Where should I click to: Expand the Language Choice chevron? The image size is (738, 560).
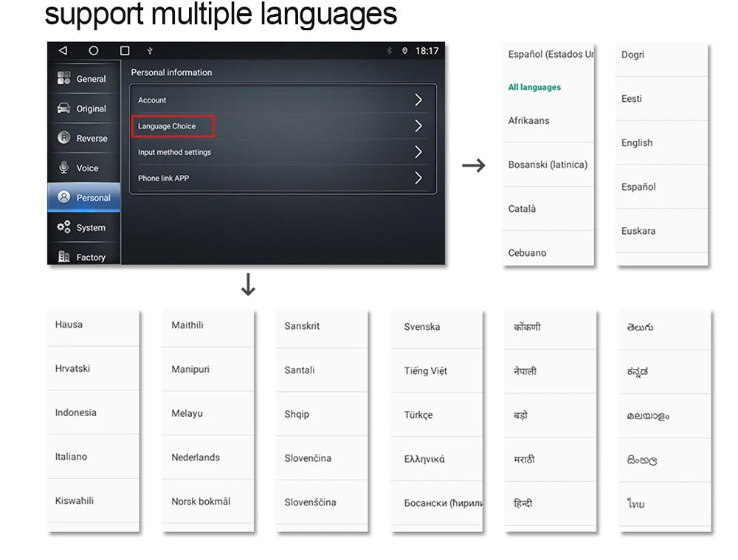click(418, 125)
